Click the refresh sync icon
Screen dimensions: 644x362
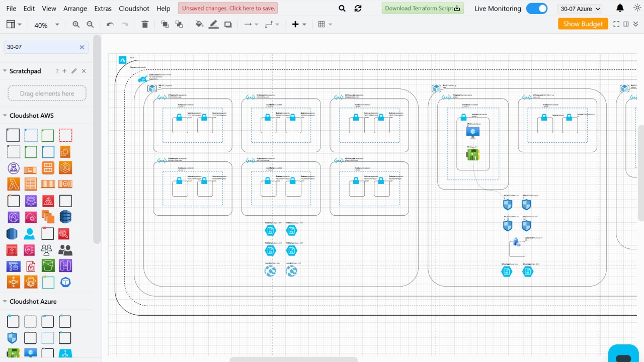point(358,9)
